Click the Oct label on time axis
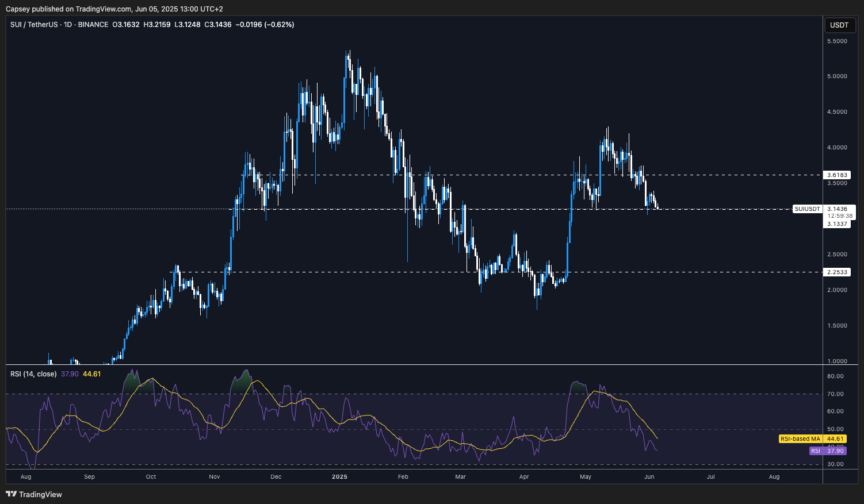The height and width of the screenshot is (504, 864). [x=151, y=476]
